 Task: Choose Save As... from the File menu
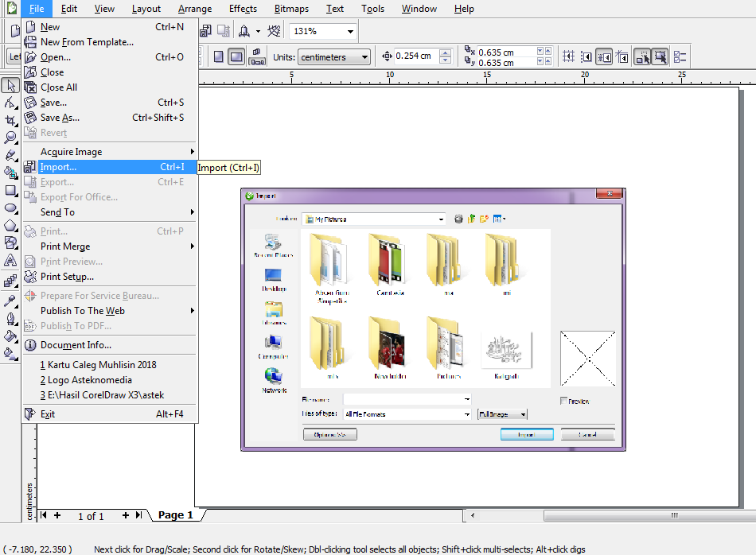(x=111, y=118)
